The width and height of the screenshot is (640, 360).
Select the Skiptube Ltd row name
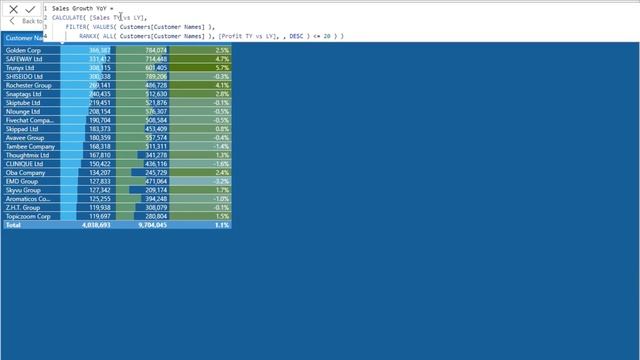tap(23, 103)
